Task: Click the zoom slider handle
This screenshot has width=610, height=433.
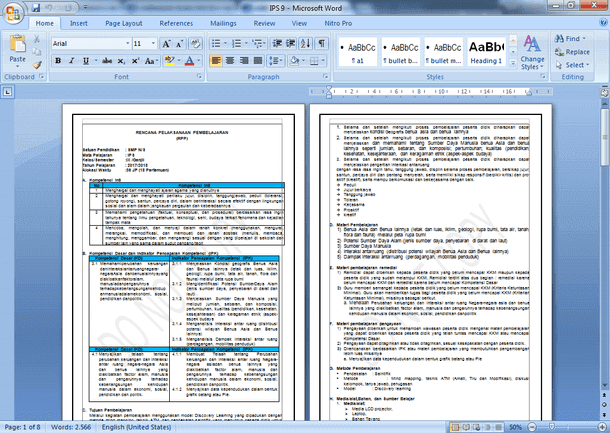Action: pyautogui.click(x=551, y=427)
